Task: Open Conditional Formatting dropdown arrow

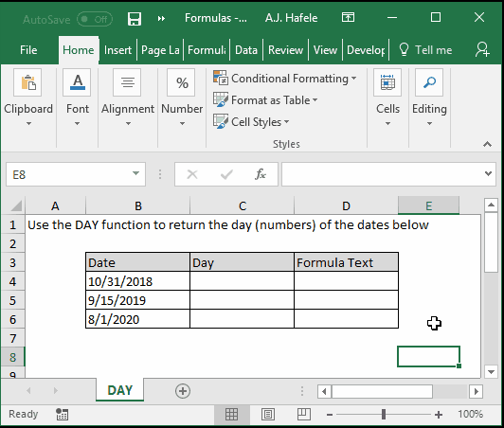Action: pyautogui.click(x=353, y=78)
